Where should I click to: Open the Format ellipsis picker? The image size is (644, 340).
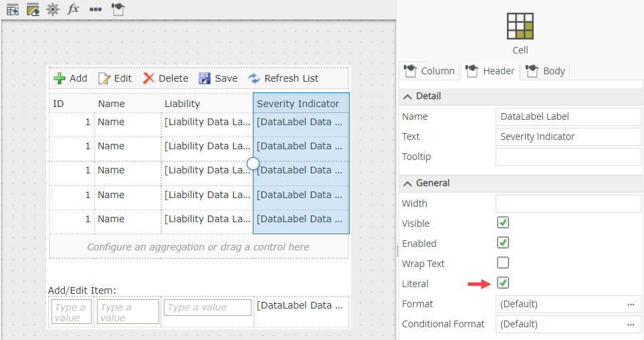631,304
